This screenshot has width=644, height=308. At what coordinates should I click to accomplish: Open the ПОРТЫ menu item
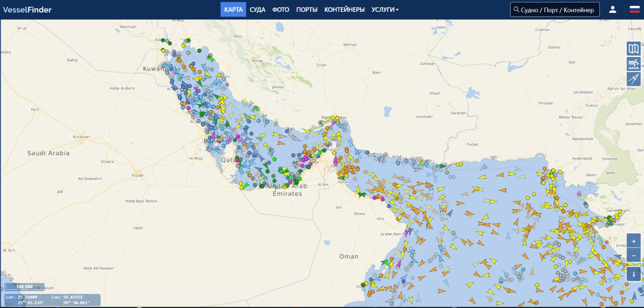[307, 9]
